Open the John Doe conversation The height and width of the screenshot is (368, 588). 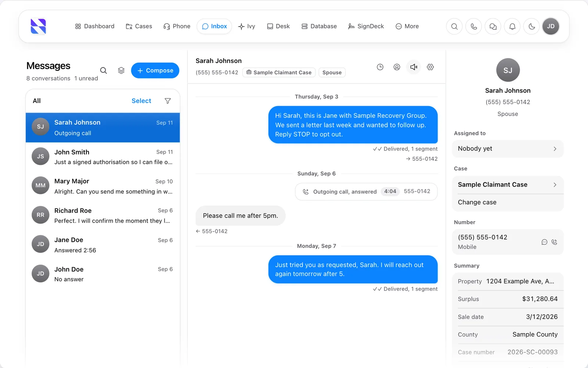[103, 274]
